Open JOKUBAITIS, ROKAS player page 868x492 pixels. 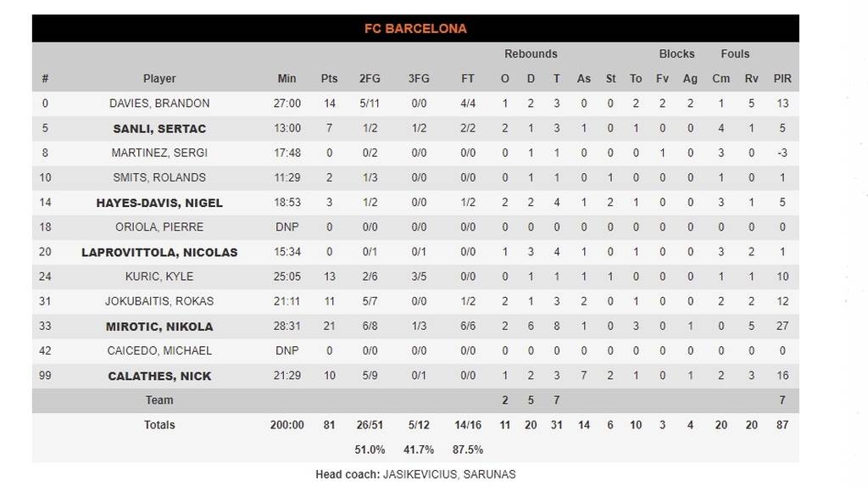[159, 301]
